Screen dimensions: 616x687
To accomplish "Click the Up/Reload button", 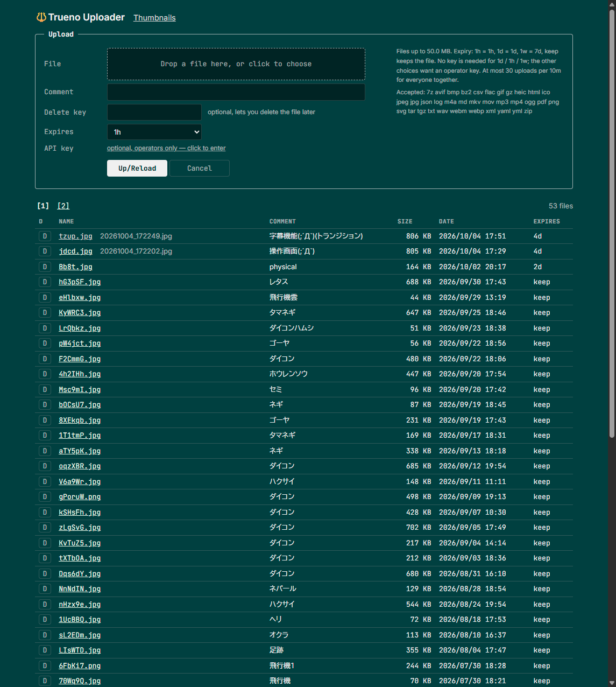I will coord(137,168).
